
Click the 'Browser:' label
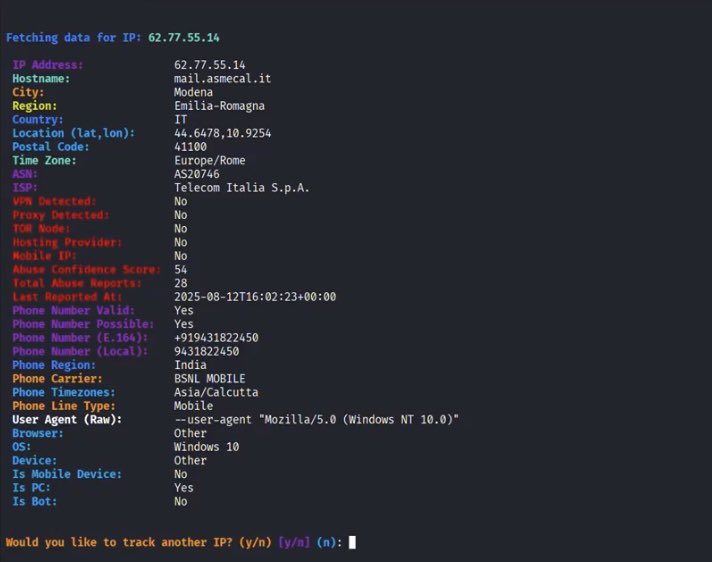coord(38,433)
